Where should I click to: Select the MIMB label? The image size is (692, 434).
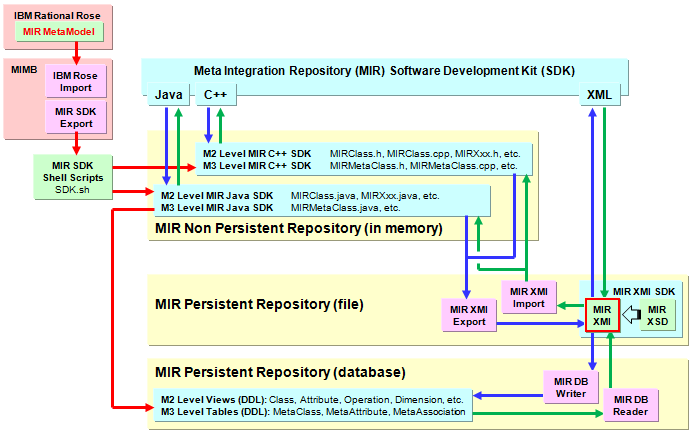point(24,70)
